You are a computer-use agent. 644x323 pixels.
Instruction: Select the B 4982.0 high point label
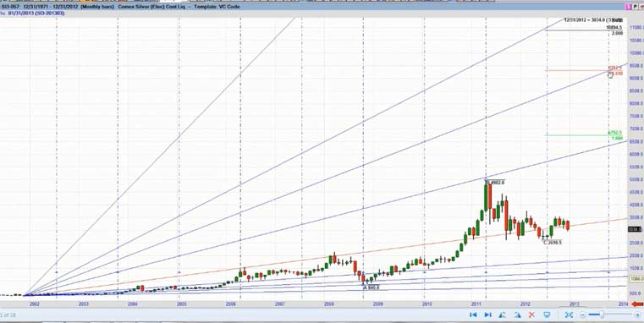point(495,182)
